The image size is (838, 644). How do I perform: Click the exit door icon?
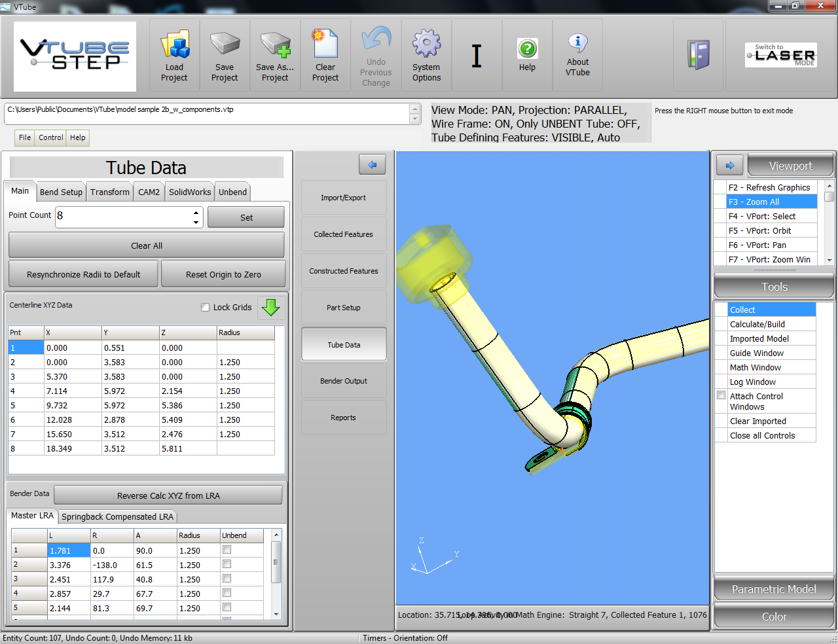click(x=699, y=55)
